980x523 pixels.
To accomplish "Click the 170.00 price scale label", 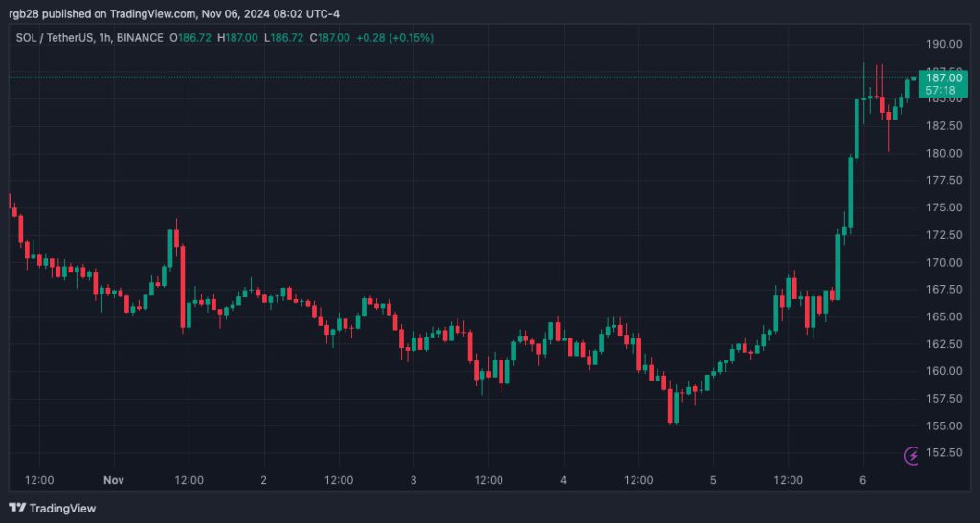I will 944,262.
